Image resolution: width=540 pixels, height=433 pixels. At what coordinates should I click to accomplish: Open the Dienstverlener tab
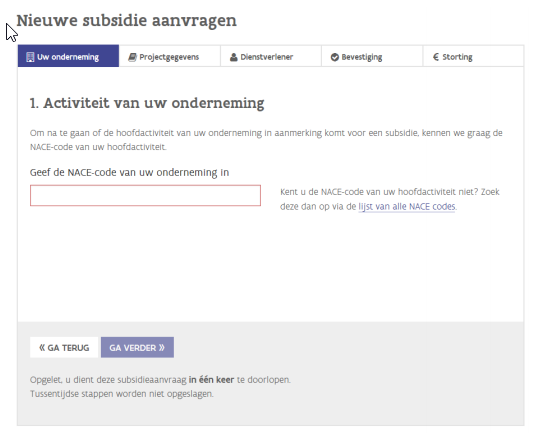(271, 56)
